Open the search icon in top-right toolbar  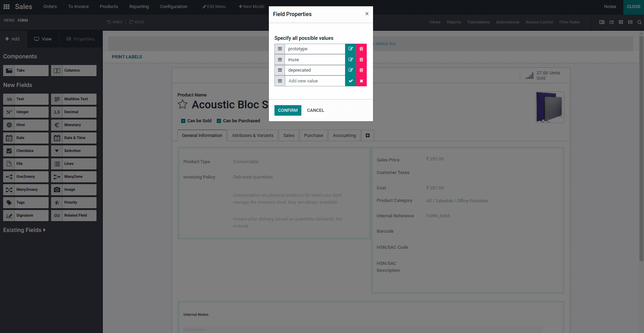click(x=639, y=22)
